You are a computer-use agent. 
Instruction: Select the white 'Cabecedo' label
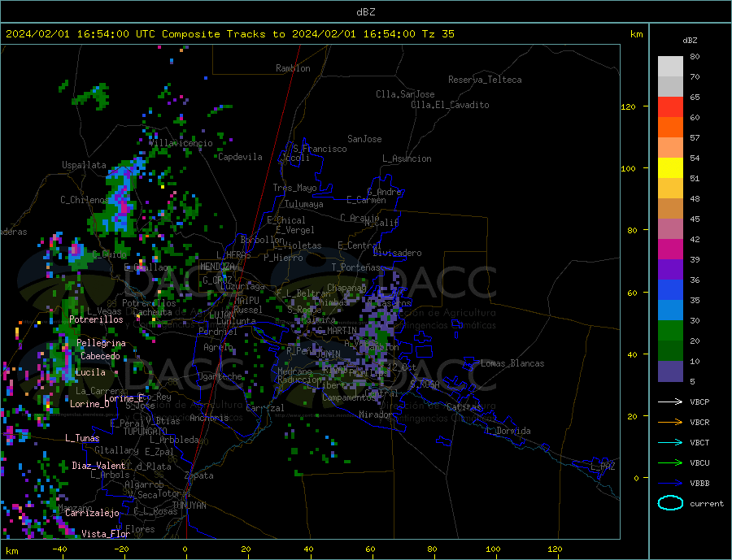[100, 356]
